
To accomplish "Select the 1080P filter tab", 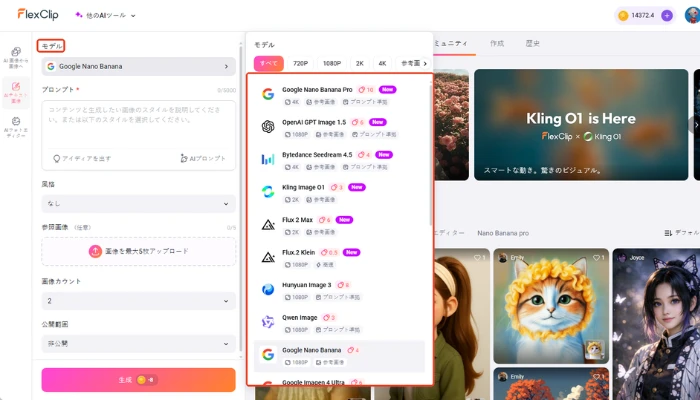I will click(332, 63).
